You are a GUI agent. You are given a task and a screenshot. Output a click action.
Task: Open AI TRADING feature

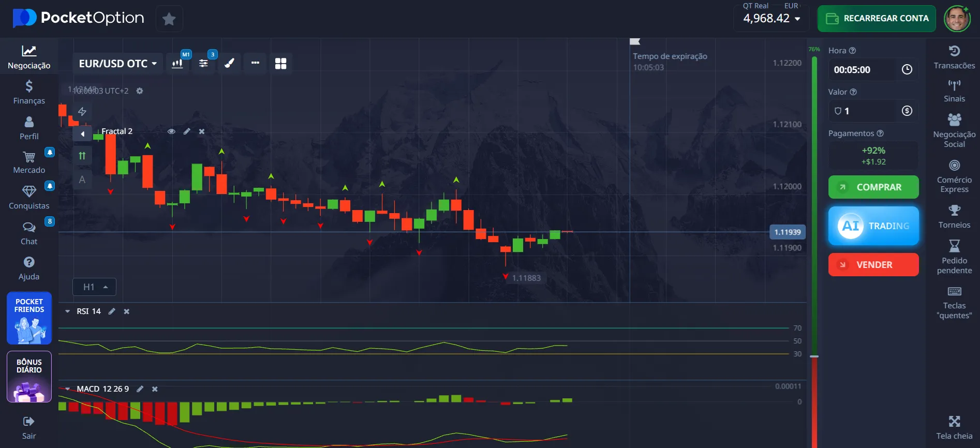873,226
